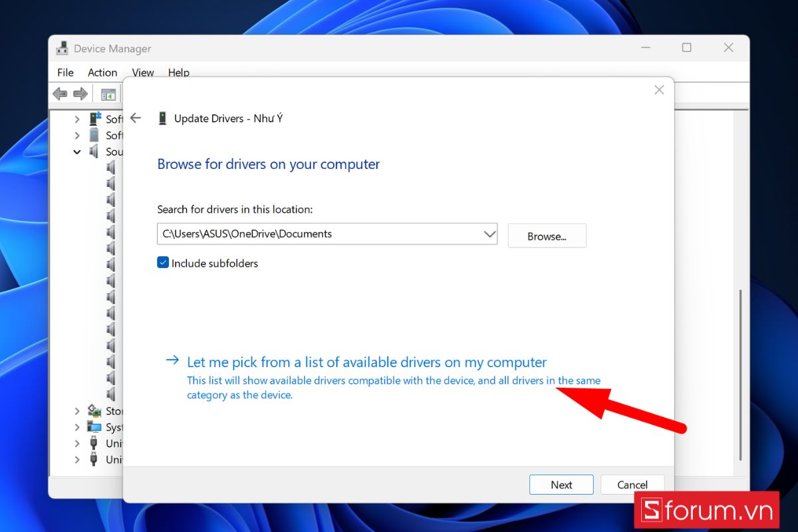Expand the first Software category chevron in tree
Screen dimensions: 798x532
tap(77, 119)
